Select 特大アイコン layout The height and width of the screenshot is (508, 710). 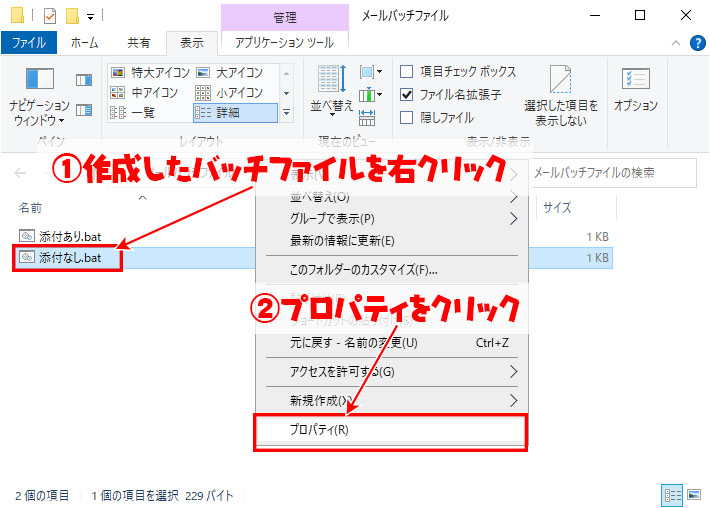click(151, 72)
